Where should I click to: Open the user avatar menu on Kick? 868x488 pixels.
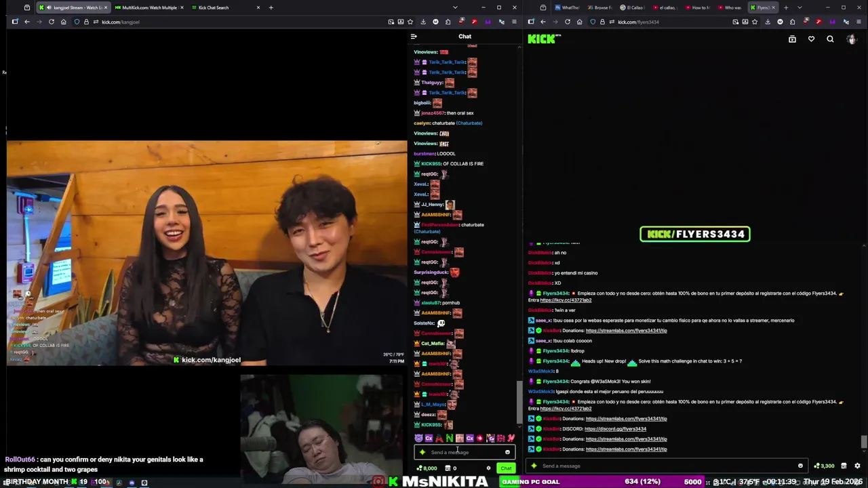click(851, 39)
